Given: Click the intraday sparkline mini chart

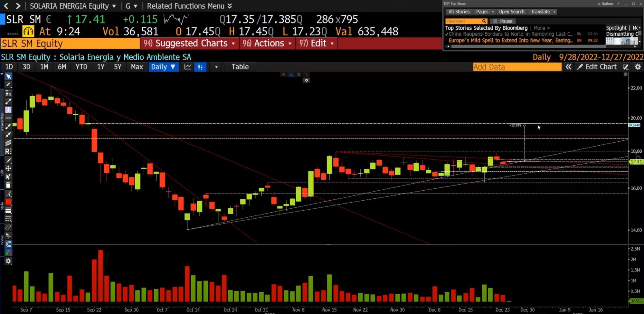Looking at the screenshot, I should (175, 19).
